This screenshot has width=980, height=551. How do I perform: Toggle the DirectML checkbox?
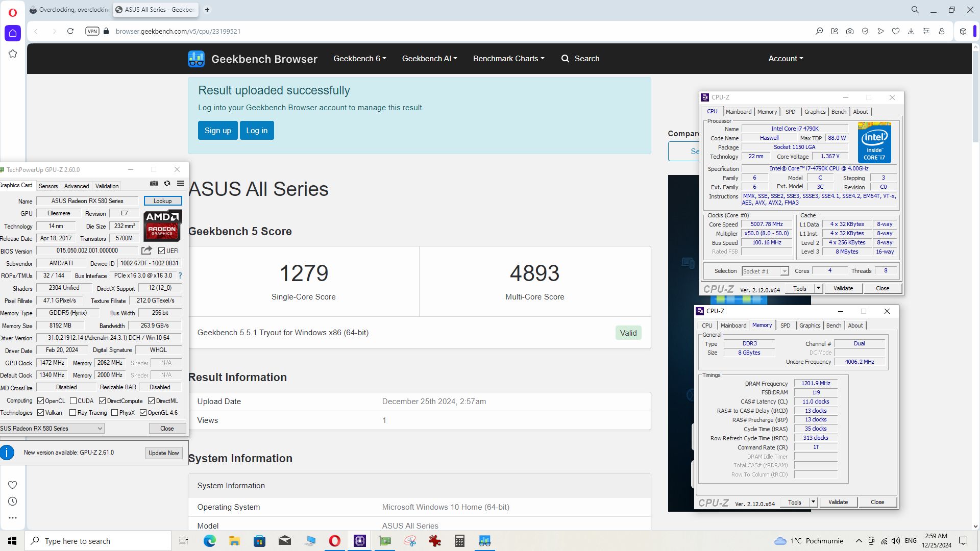pos(151,401)
